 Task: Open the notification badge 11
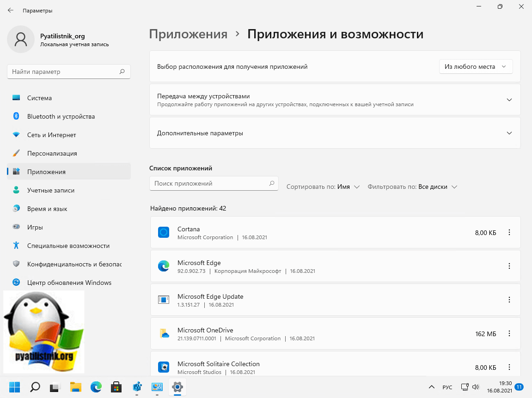pyautogui.click(x=519, y=387)
